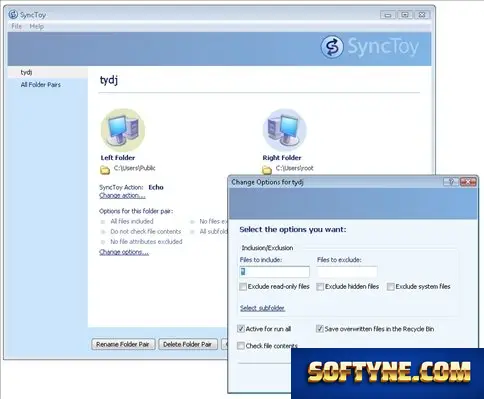Viewport: 484px width, 399px height.
Task: Close the Change Options dialog
Action: pyautogui.click(x=468, y=182)
